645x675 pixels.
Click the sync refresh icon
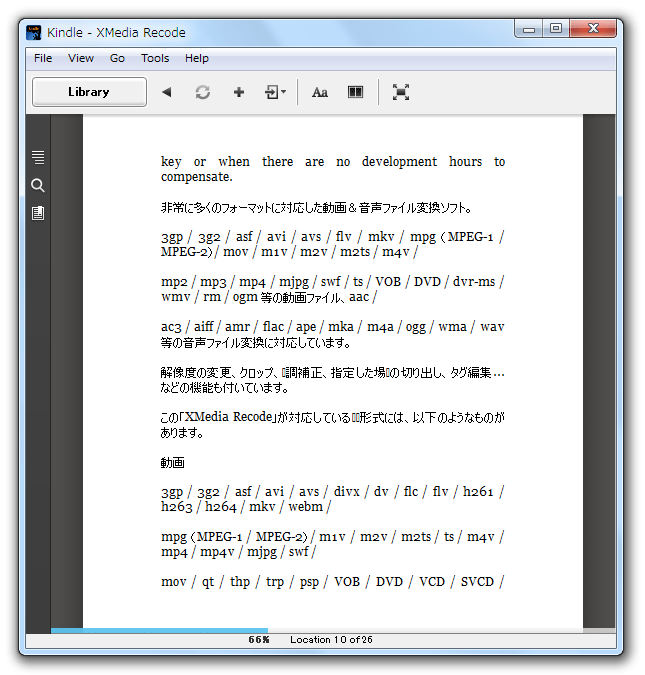[x=203, y=92]
